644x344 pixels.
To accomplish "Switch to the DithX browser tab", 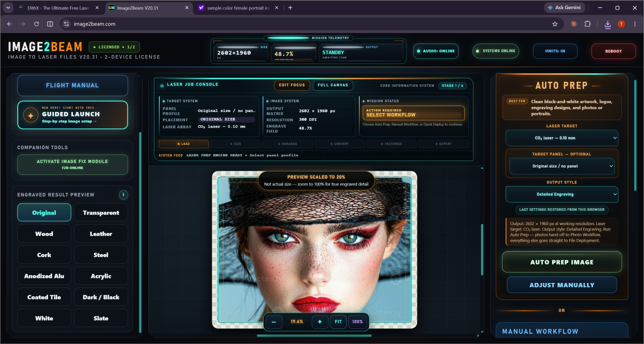I will 58,8.
